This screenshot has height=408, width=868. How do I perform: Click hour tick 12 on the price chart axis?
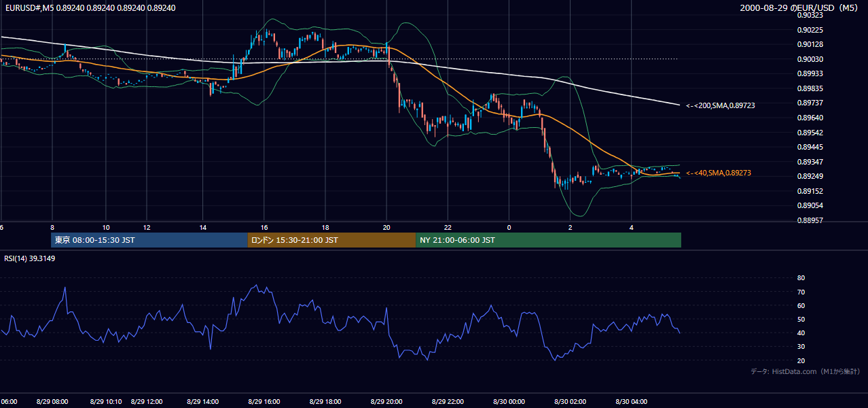(147, 227)
